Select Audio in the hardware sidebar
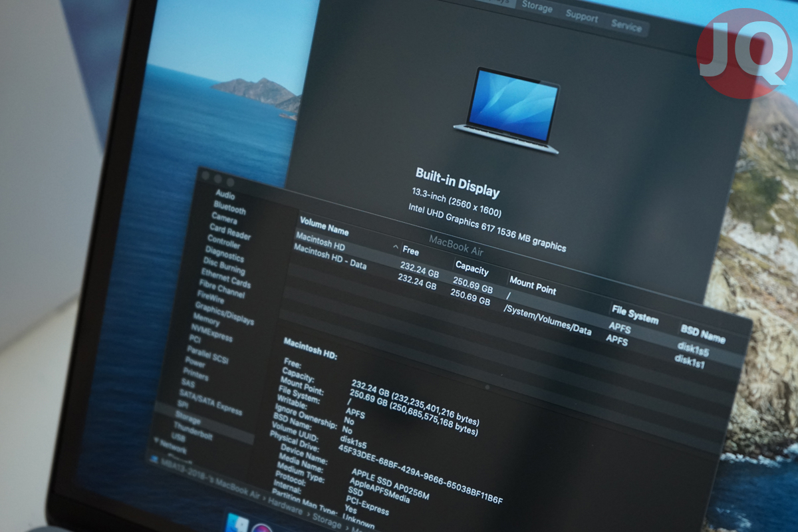This screenshot has height=532, width=798. (225, 196)
